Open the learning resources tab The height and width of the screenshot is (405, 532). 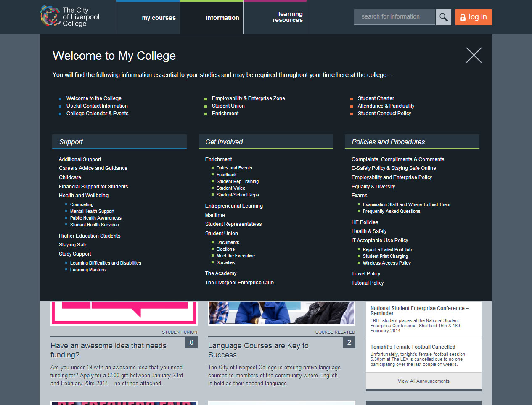point(275,17)
